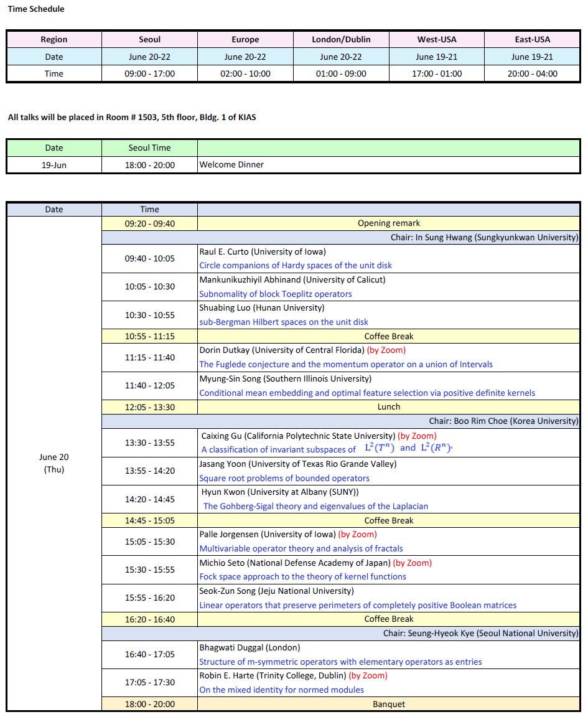
Task: Select the first 'Coffee Break' at 10:55
Action: click(x=389, y=336)
